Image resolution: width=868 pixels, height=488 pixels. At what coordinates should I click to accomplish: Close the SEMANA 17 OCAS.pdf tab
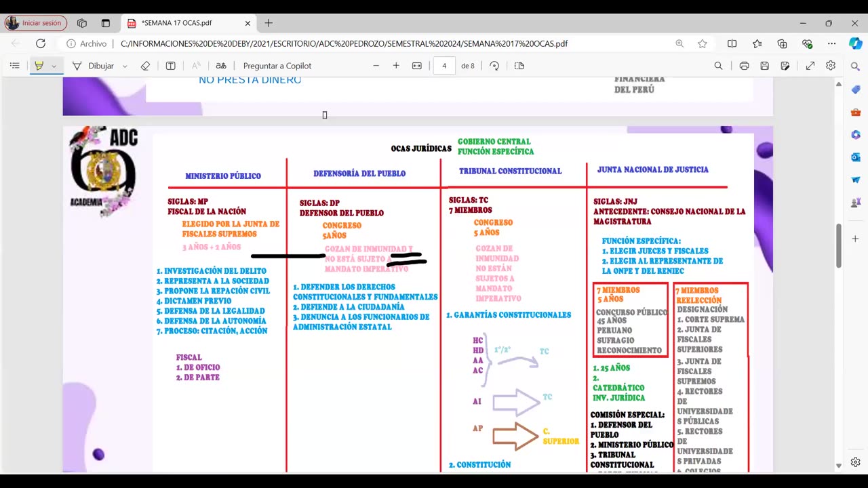click(248, 23)
